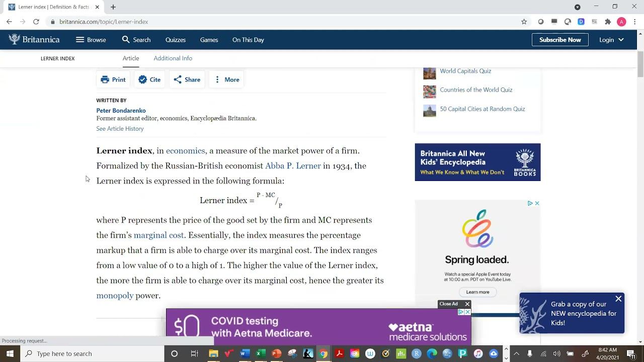
Task: Open PowerPoint from the taskbar
Action: [x=276, y=353]
